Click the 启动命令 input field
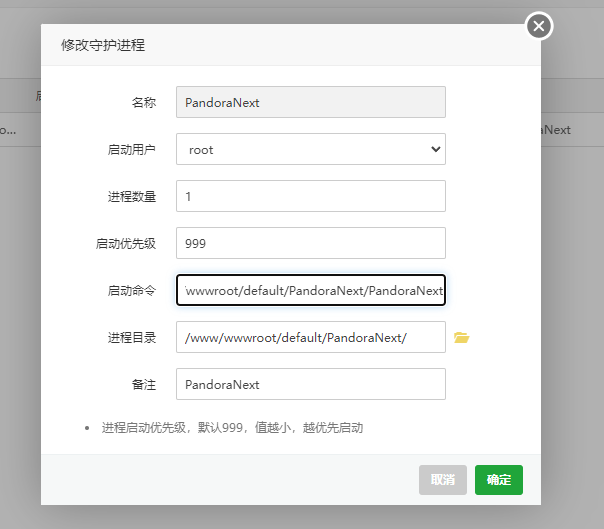The height and width of the screenshot is (529, 604). point(311,291)
